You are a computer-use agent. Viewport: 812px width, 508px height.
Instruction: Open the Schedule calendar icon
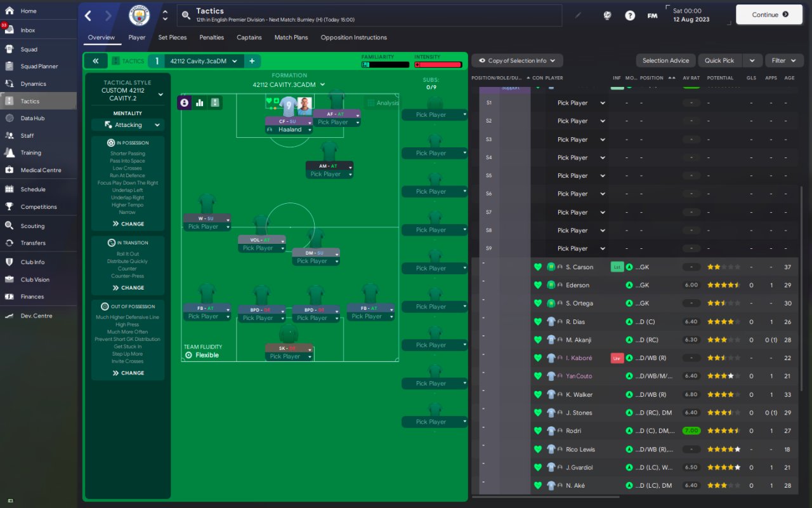[10, 189]
